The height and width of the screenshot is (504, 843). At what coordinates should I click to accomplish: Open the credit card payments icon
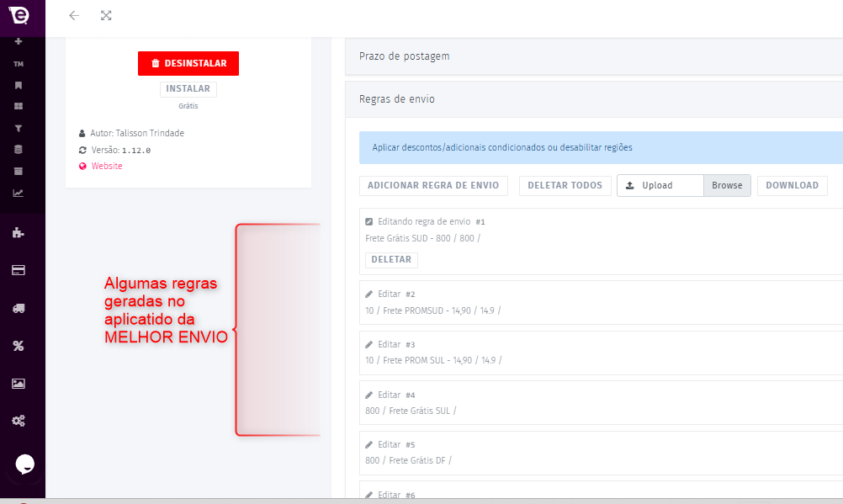19,271
